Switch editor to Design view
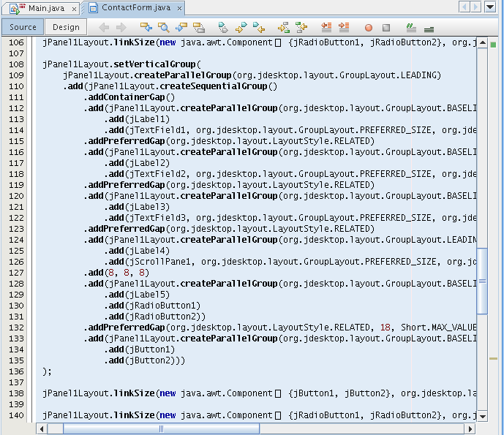Screen dimensions: 504x435 pyautogui.click(x=66, y=27)
